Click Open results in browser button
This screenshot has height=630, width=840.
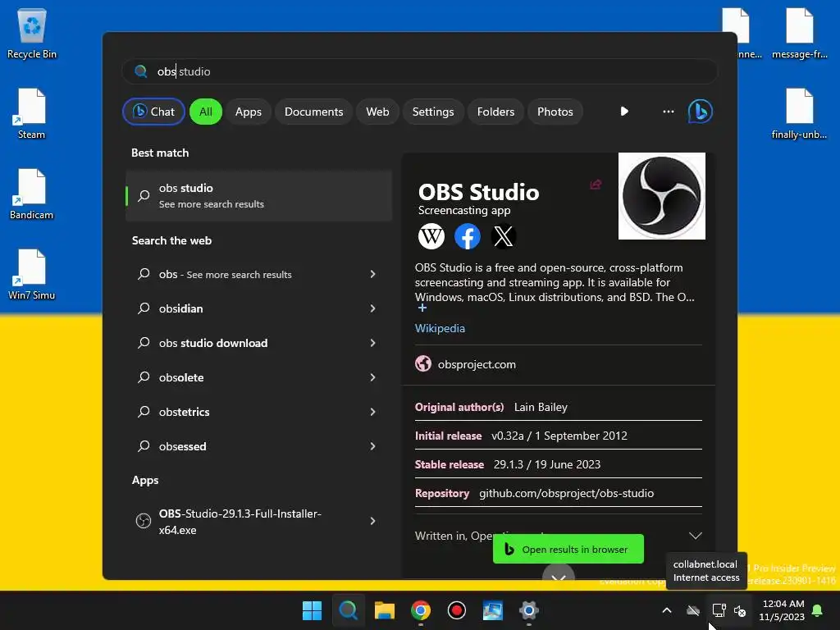click(x=568, y=549)
